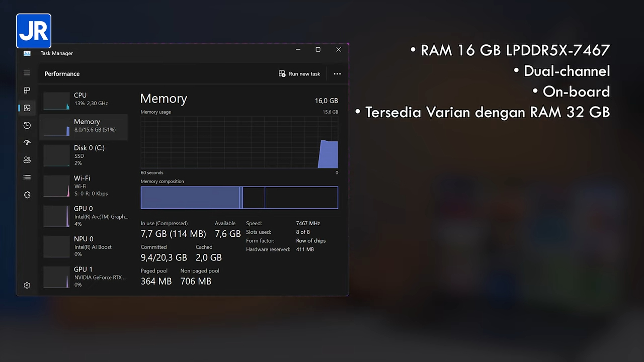This screenshot has height=362, width=644.
Task: Click the '60 seconds' graph axis label
Action: (x=152, y=172)
